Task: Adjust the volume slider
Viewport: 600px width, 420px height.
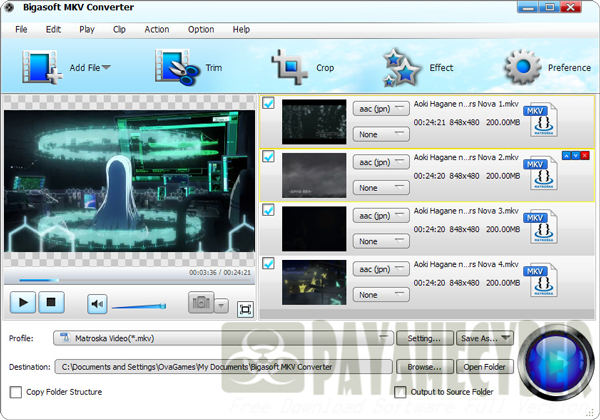Action: click(139, 306)
